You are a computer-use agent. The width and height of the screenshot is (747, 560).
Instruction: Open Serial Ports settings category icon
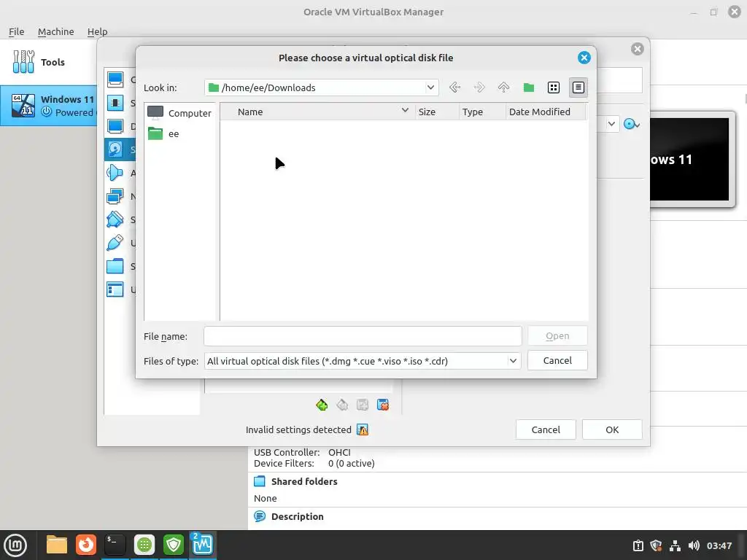click(x=115, y=219)
